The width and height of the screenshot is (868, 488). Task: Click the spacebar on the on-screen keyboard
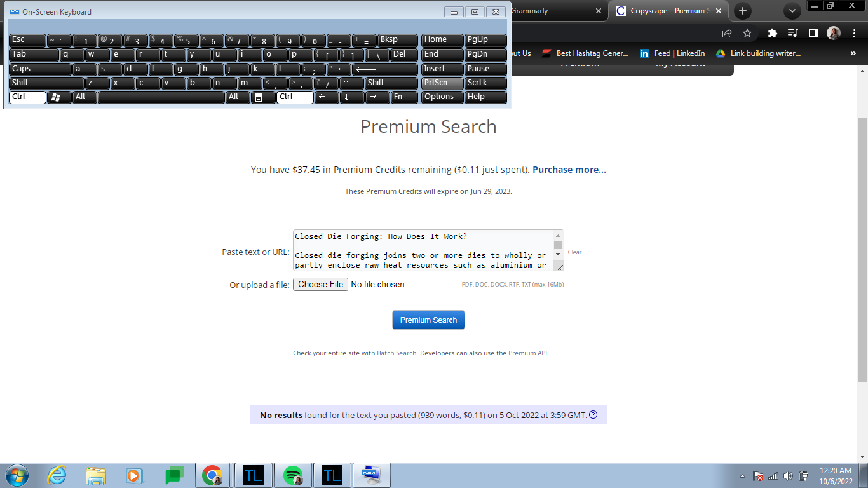coord(161,97)
